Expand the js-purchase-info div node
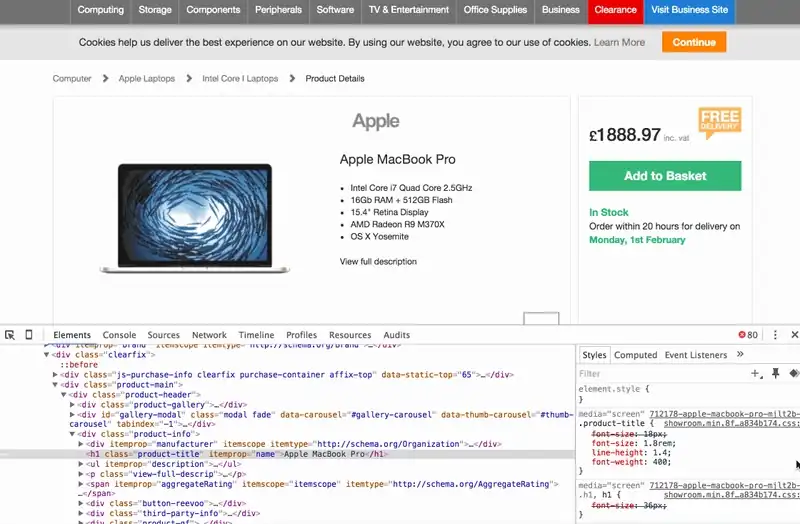The image size is (800, 524). (55, 375)
